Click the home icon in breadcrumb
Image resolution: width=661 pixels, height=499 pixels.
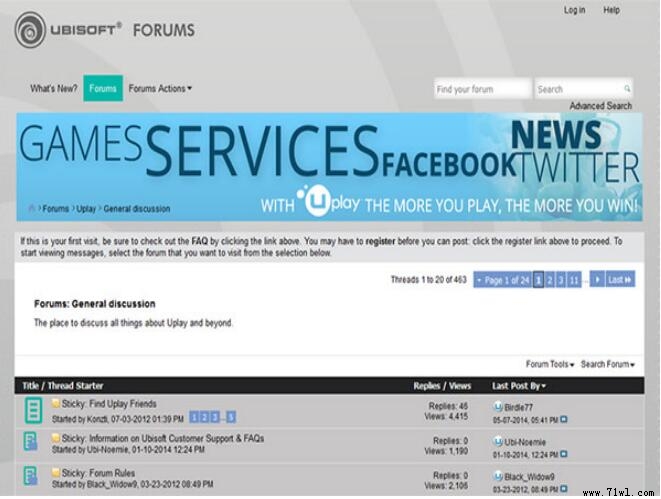(31, 208)
